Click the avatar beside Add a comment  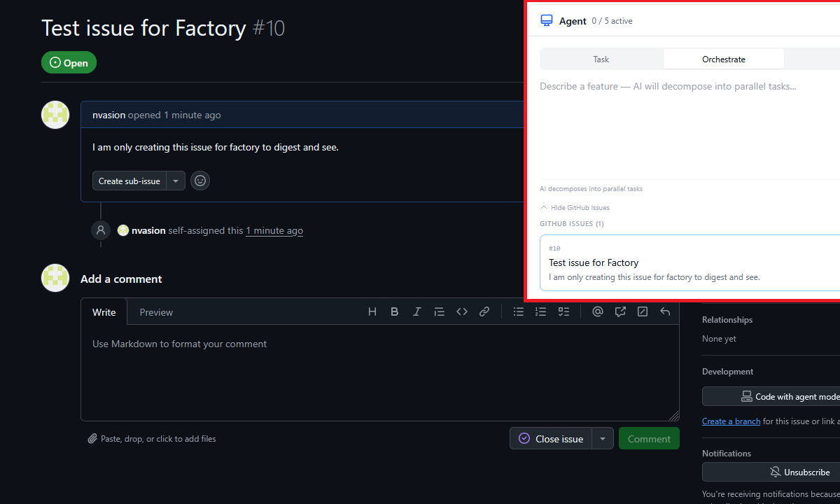click(55, 278)
